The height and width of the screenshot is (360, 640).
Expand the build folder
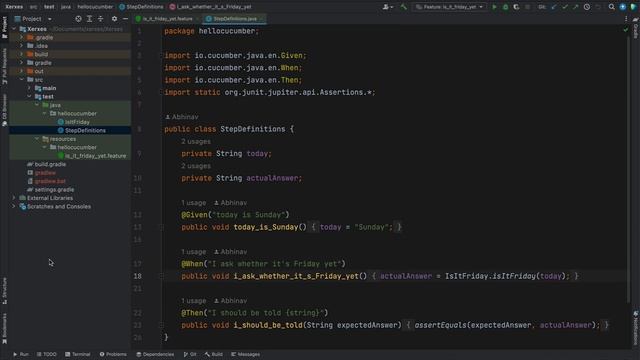22,54
